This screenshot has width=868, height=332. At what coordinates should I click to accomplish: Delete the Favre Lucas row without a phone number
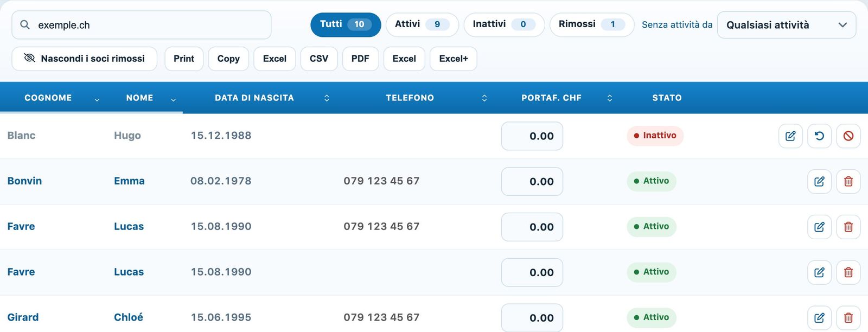click(x=848, y=272)
